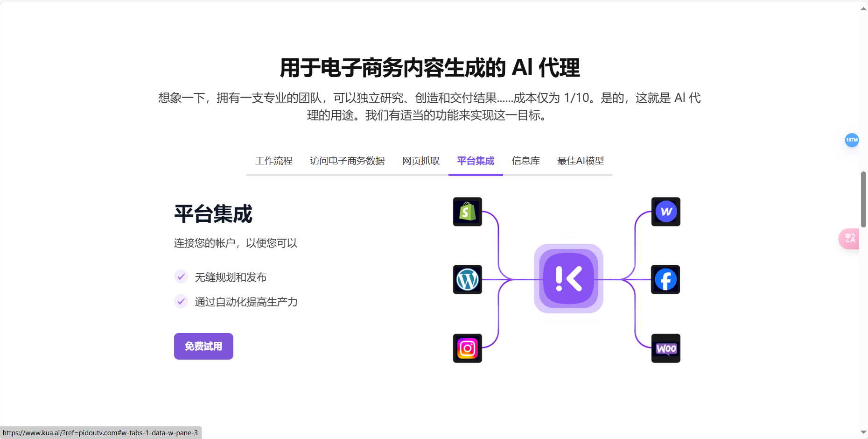Click the text 连接您的帐户，以便您可以
The height and width of the screenshot is (439, 868).
(x=236, y=243)
